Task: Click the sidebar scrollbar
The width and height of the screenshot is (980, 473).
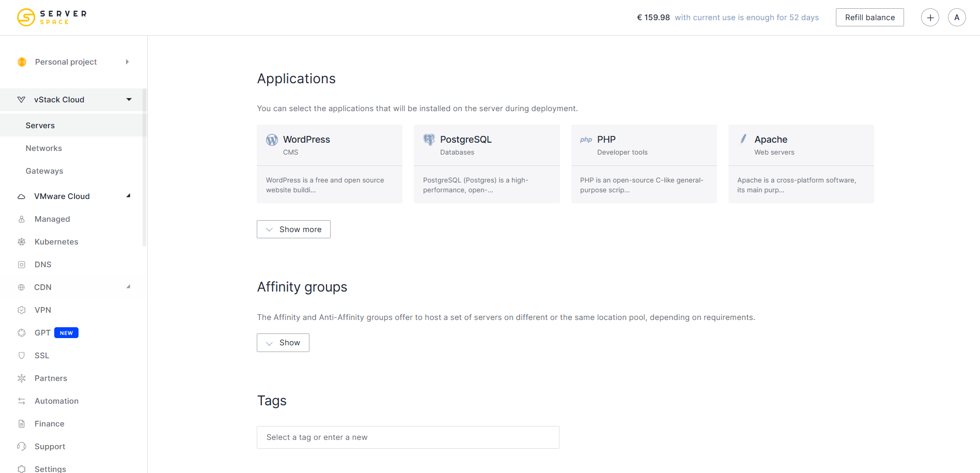Action: tap(145, 167)
